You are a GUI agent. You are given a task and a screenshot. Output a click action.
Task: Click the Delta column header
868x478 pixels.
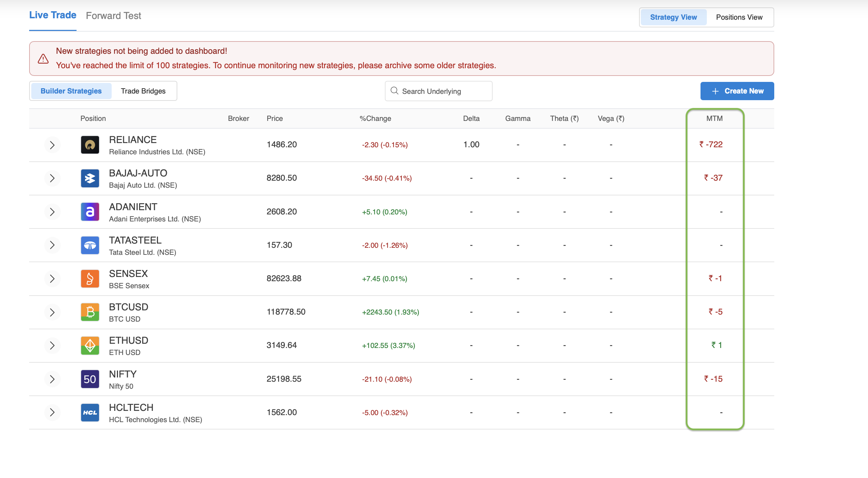[x=471, y=118]
